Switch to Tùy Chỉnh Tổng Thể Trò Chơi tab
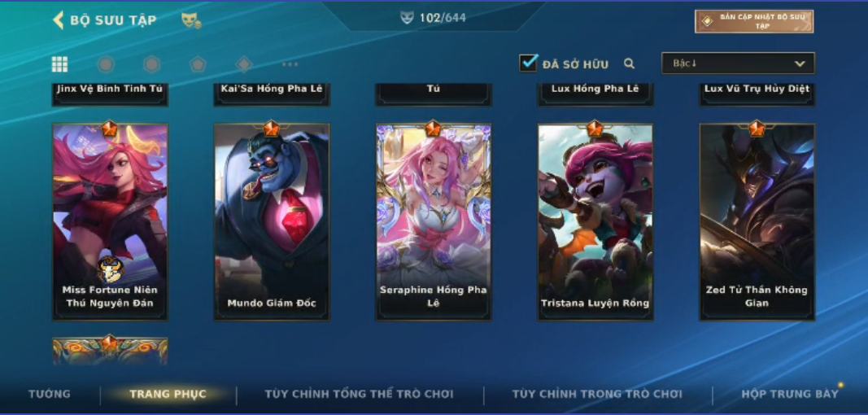Image resolution: width=868 pixels, height=415 pixels. pos(359,394)
